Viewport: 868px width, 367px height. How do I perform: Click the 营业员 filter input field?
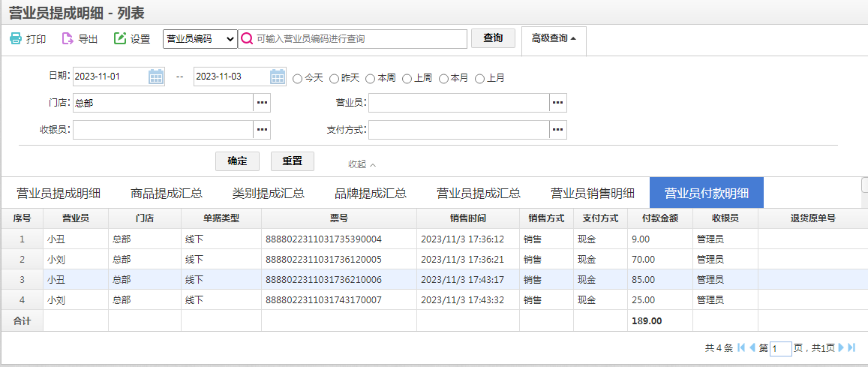pyautogui.click(x=459, y=103)
